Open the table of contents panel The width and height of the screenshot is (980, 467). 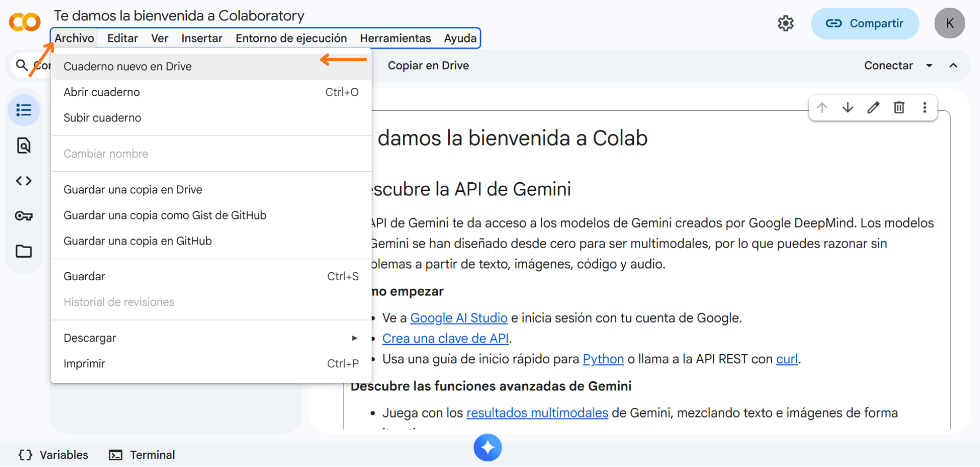coord(23,110)
